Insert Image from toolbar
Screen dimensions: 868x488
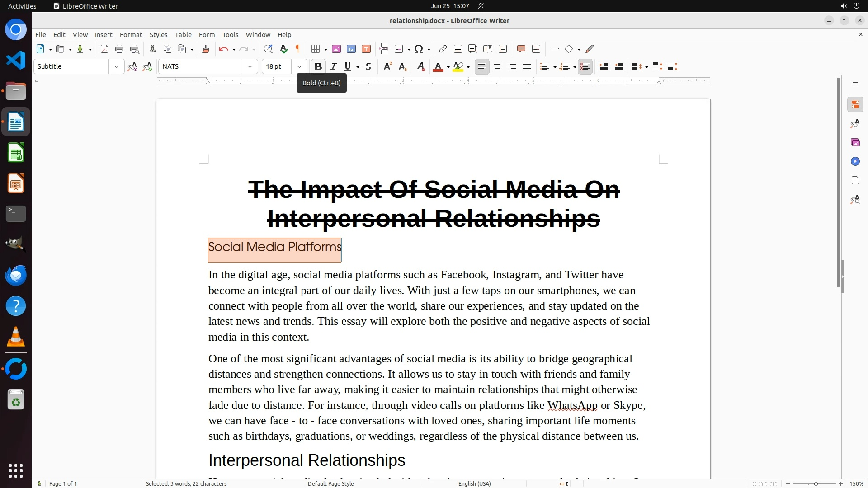[x=336, y=49]
